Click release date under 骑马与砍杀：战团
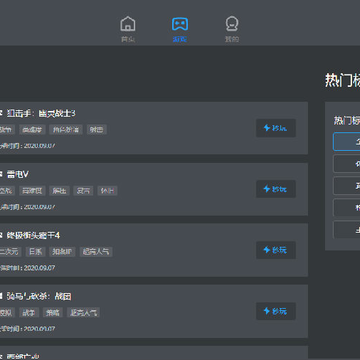Screen dimensions: 360x360 [27, 329]
